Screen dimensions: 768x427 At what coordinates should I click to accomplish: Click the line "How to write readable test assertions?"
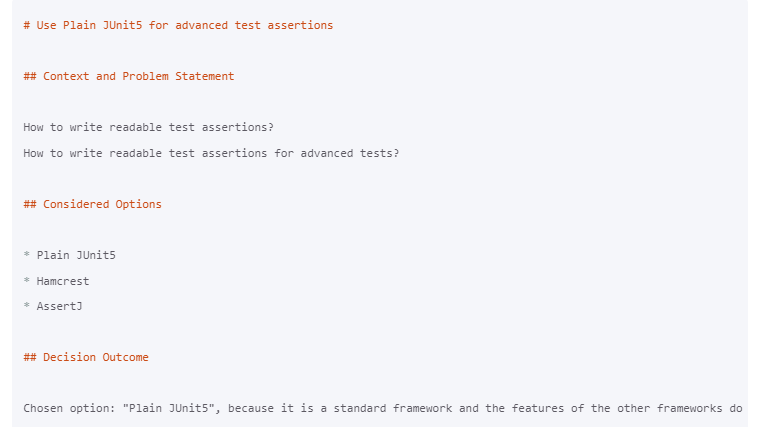(148, 127)
